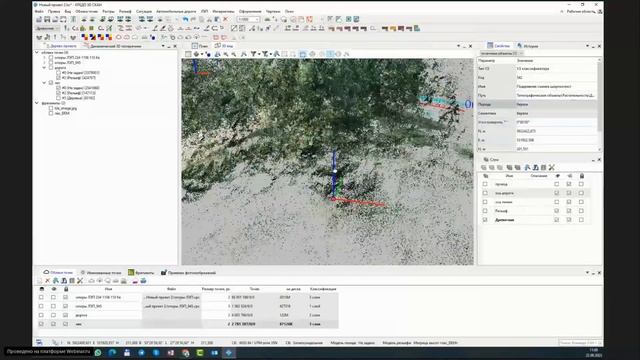Click the blue Undo arrow in the top toolbar
Screen dimensions: 640x360
[x=185, y=19]
